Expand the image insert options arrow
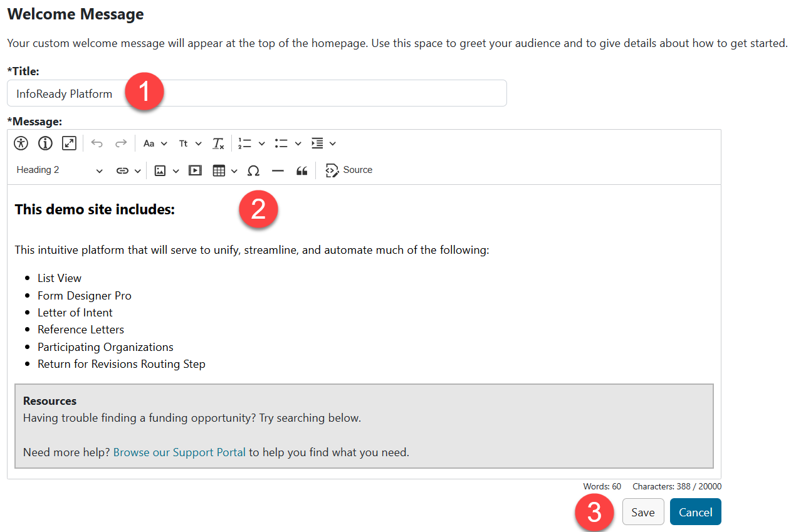The image size is (791, 532). tap(175, 170)
